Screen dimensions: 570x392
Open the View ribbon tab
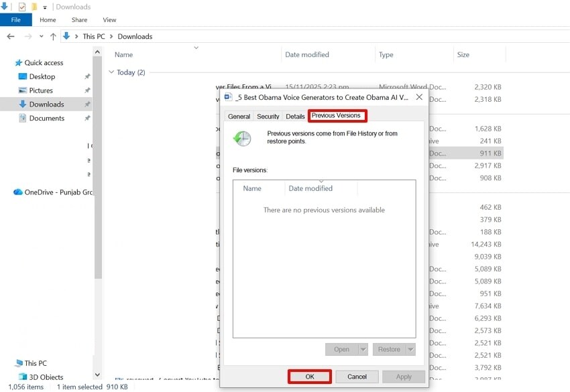point(109,19)
